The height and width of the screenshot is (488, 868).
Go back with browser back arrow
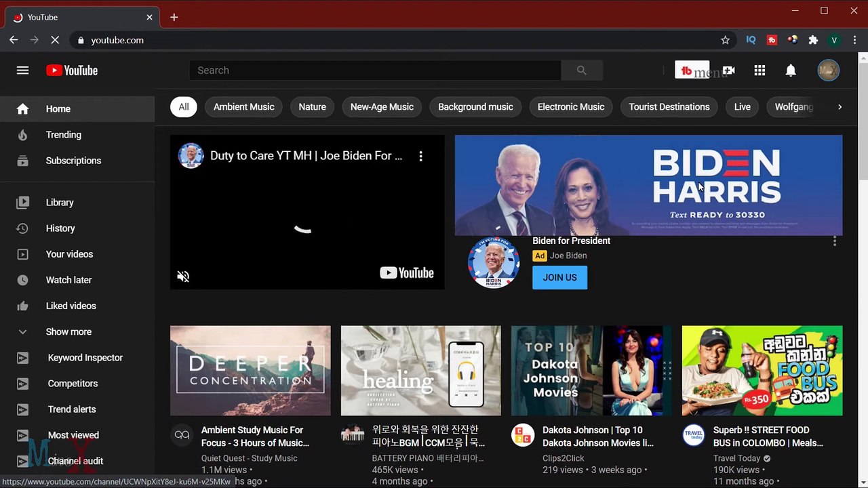[x=14, y=40]
